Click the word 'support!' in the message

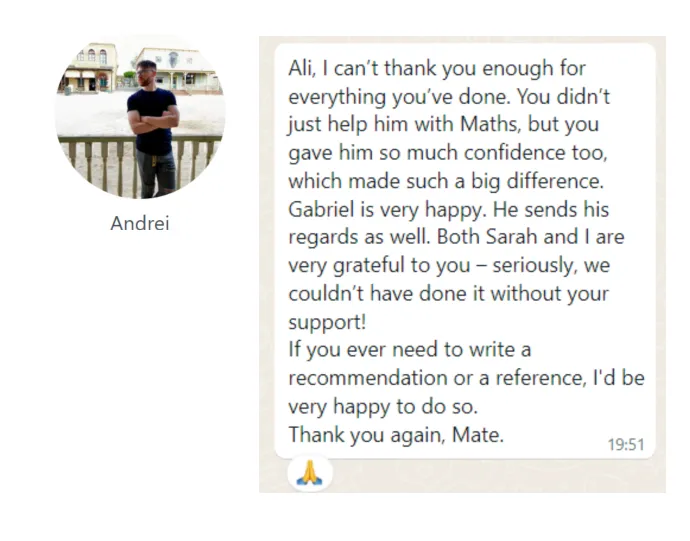tap(327, 322)
